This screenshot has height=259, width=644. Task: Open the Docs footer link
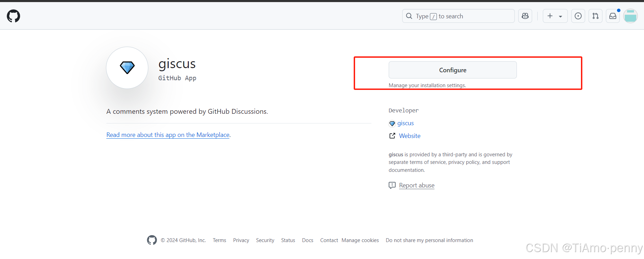[x=307, y=240]
